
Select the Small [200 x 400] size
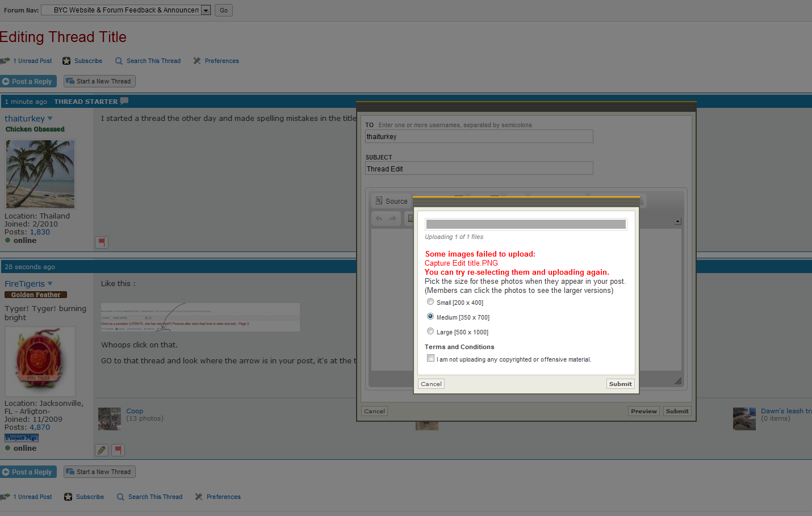click(x=430, y=302)
